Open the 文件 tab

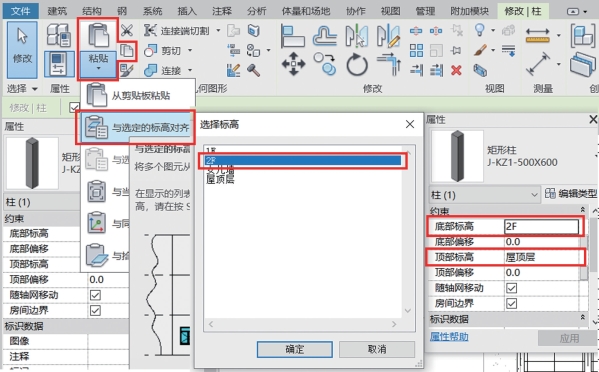pos(21,11)
